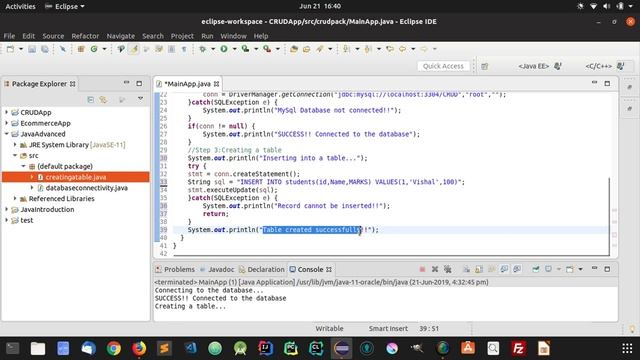
Task: Select databaseconnectivity.java in the tree
Action: click(x=87, y=188)
